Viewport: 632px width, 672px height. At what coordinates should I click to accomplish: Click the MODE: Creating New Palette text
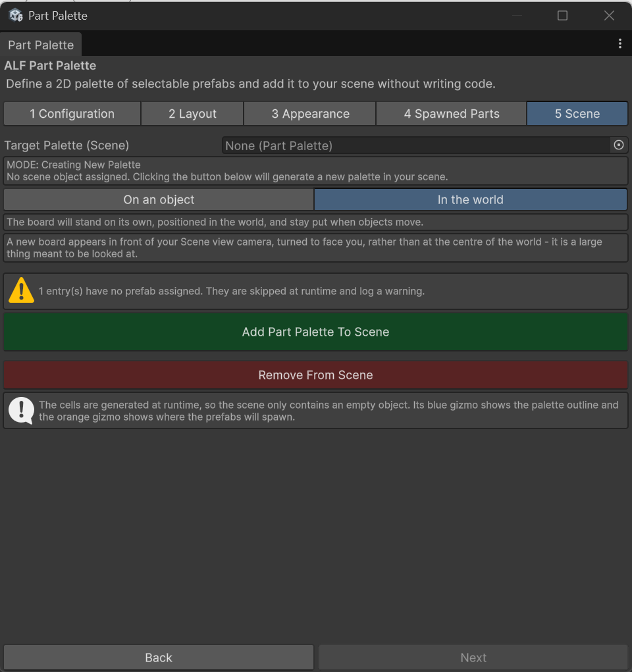(74, 165)
